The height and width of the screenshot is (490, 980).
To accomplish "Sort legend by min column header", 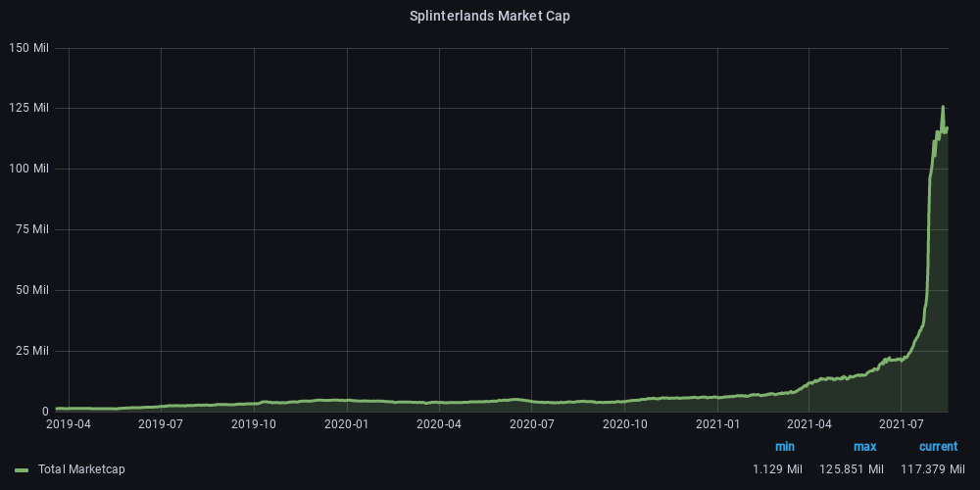I will coord(784,446).
